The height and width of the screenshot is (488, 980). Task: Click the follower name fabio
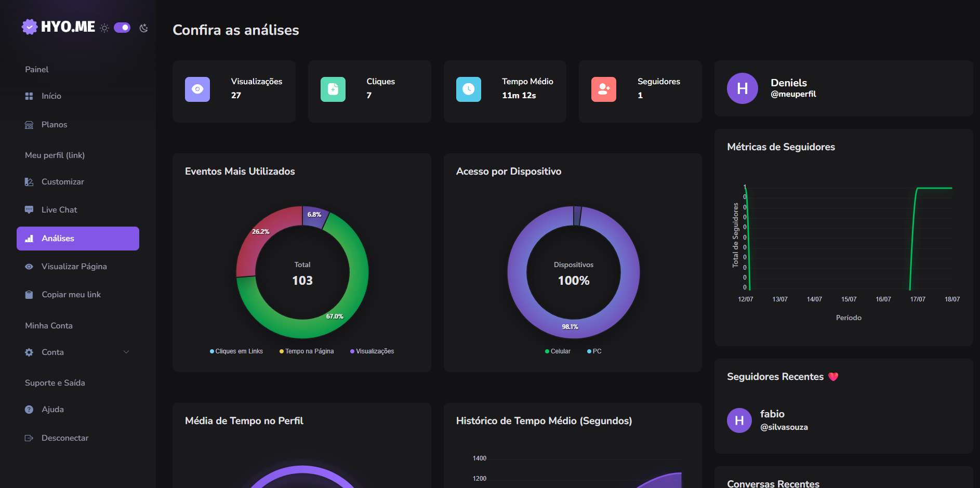772,414
